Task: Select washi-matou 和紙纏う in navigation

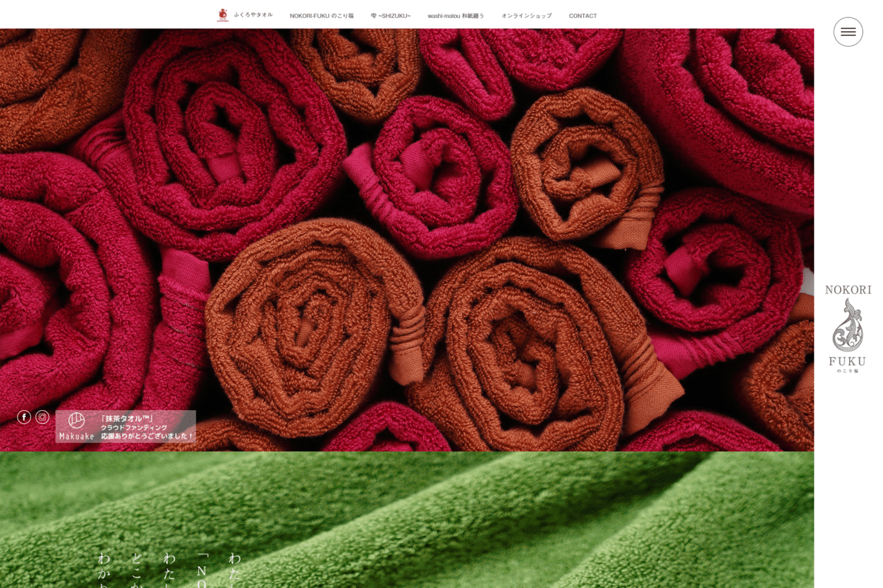Action: (x=455, y=16)
